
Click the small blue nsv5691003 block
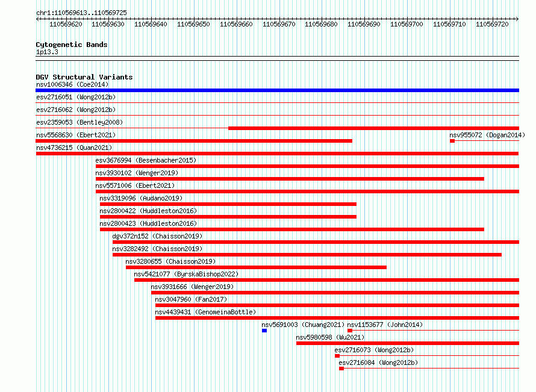(264, 331)
